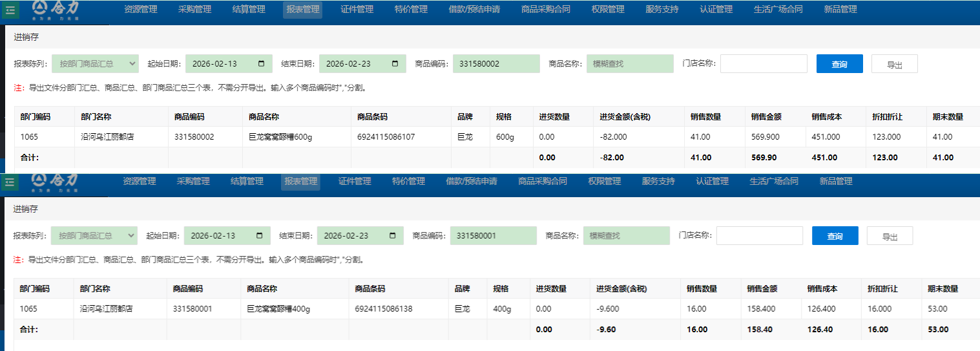980x351 pixels.
Task: Click the 合力 logo in the lower header
Action: tap(57, 182)
